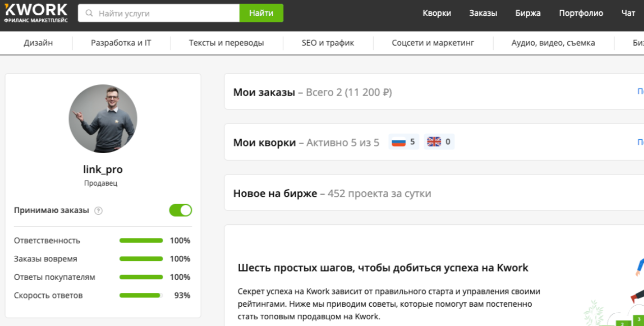Select the Тексты и переводы category
644x326 pixels.
[227, 43]
